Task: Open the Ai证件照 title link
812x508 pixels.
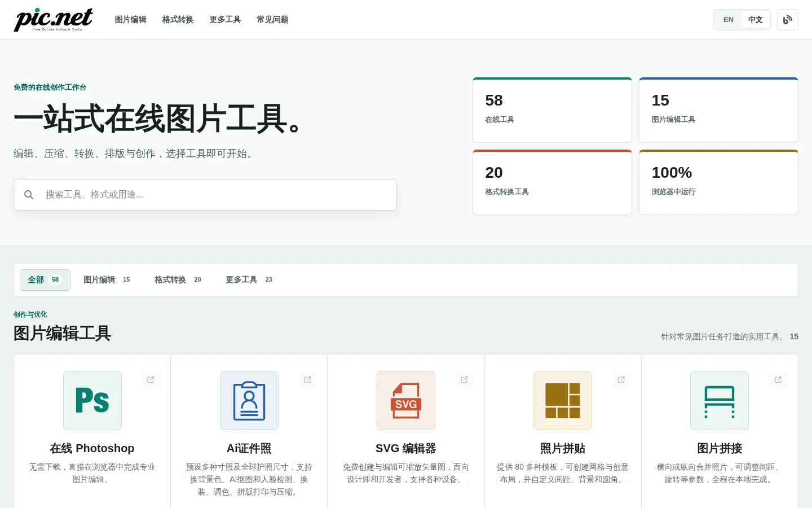Action: (249, 448)
